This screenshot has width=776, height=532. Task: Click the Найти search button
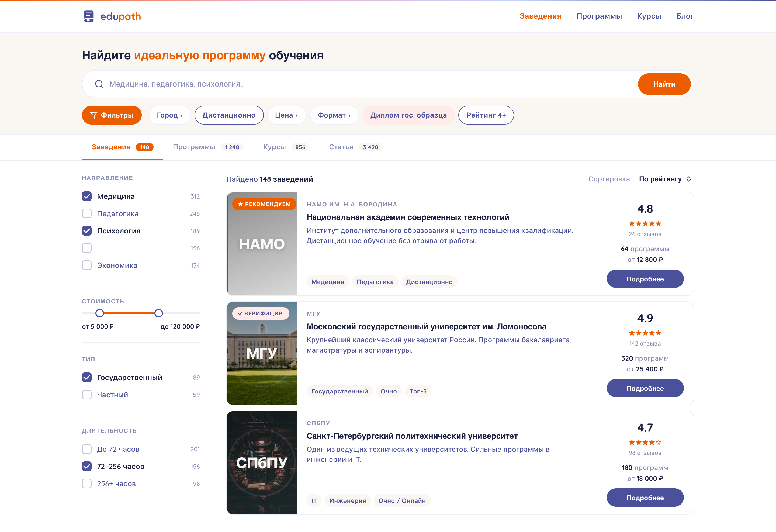664,84
